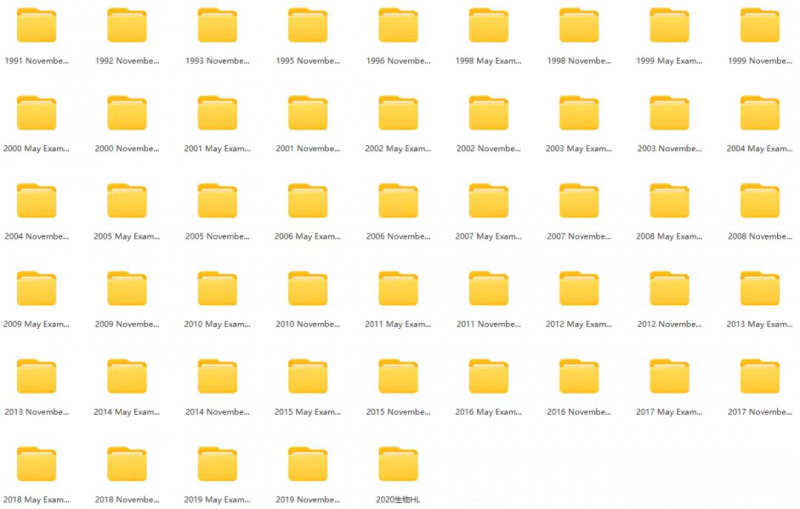The image size is (800, 509).
Task: Select the 2004 November folder icon
Action: (x=36, y=200)
